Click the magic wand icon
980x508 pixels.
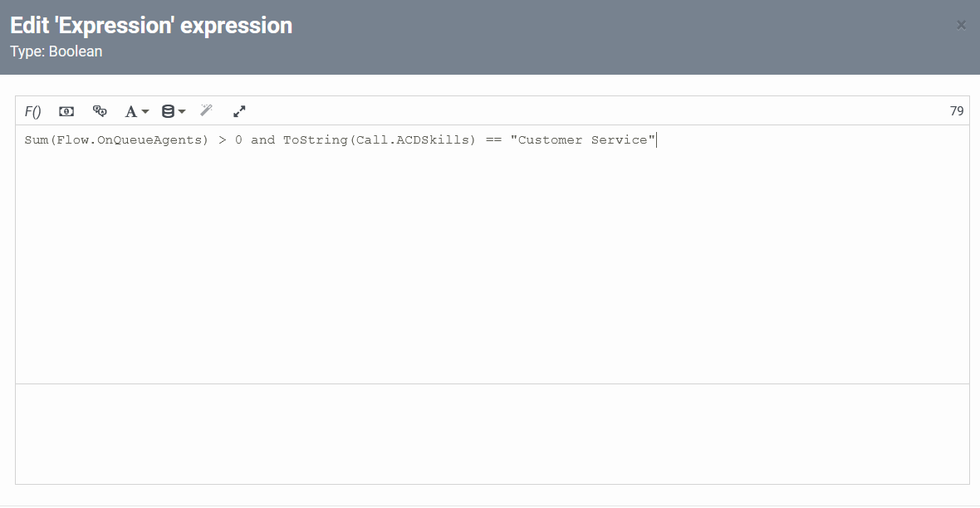(207, 110)
